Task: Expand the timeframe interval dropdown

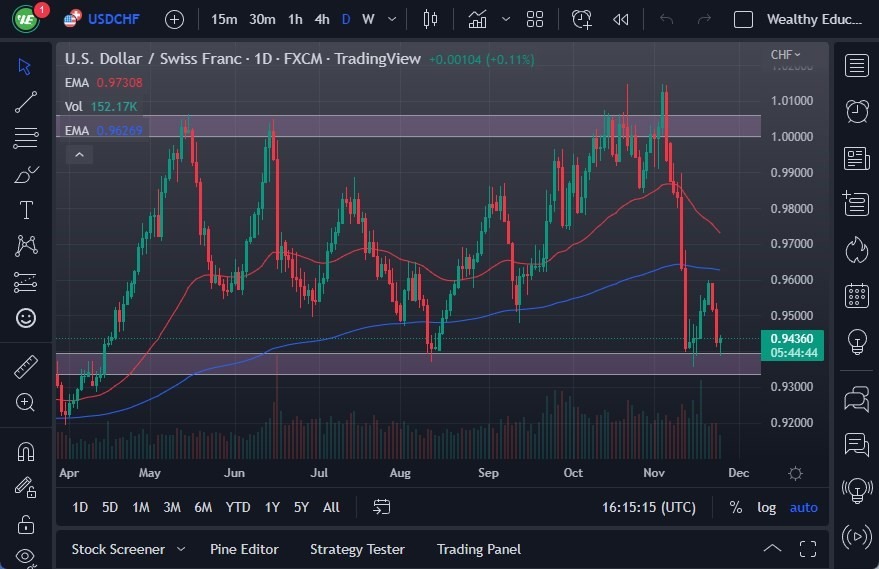Action: (392, 20)
